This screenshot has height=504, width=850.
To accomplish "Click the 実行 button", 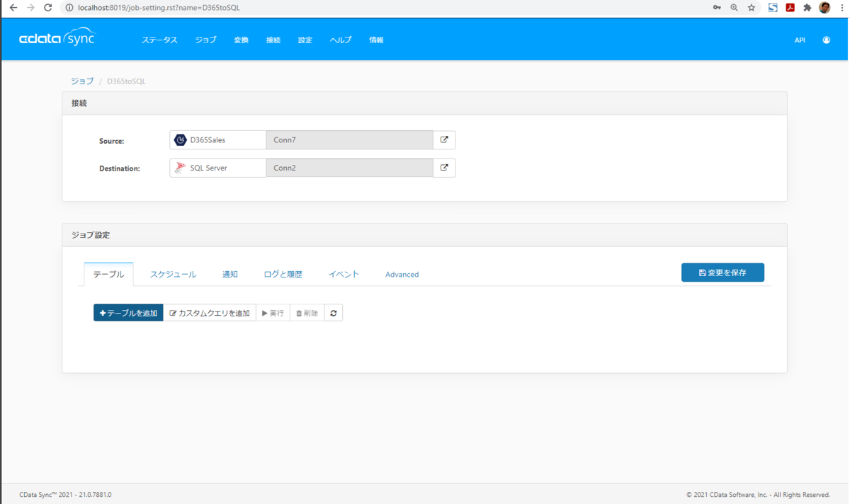I will pos(273,313).
